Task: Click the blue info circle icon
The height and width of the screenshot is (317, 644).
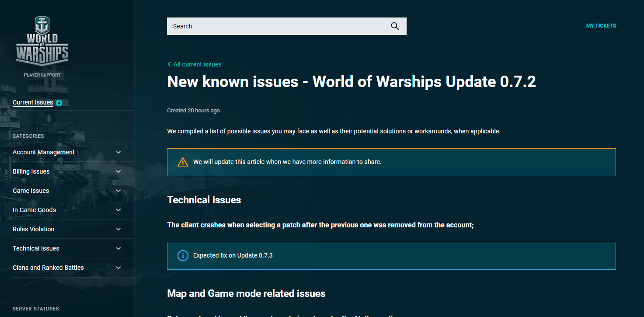Action: (183, 256)
